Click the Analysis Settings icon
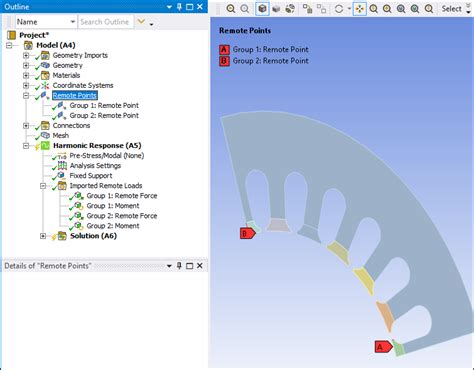Viewport: 474px width, 370px height. [62, 165]
